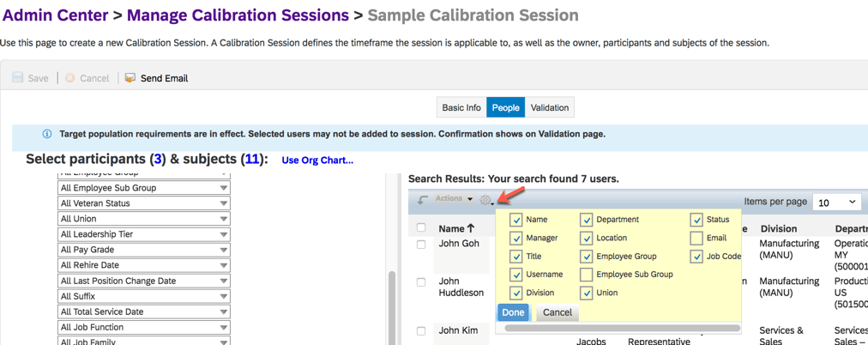Viewport: 868px width, 345px height.
Task: Uncheck the Job Code column checkbox
Action: 696,257
